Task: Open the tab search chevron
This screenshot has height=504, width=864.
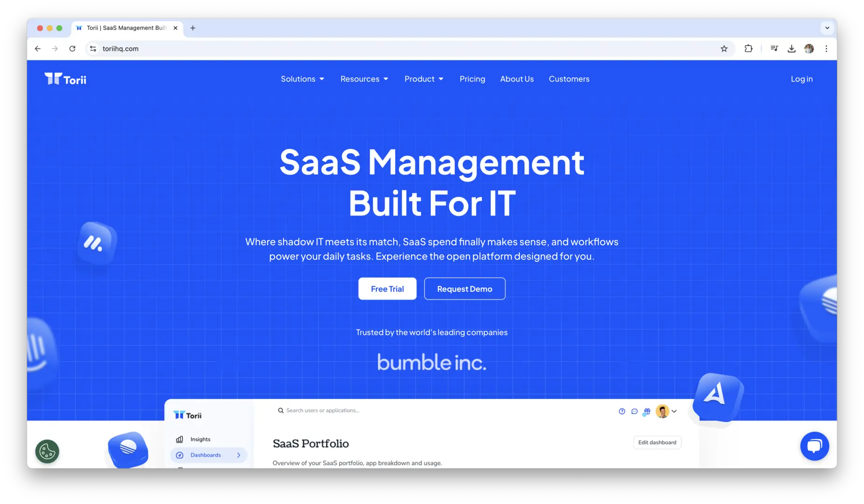Action: click(x=827, y=28)
